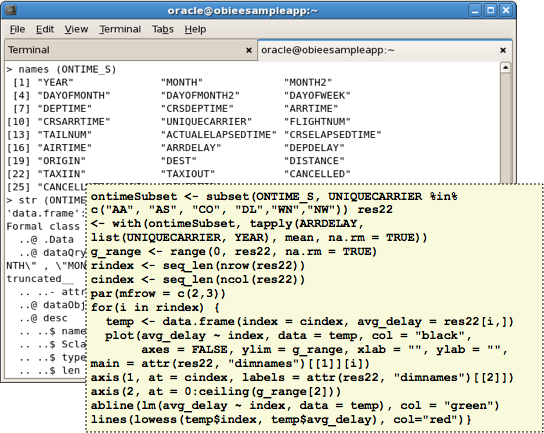
Task: Click the "names (ONTIME_S)" command line
Action: (x=61, y=69)
